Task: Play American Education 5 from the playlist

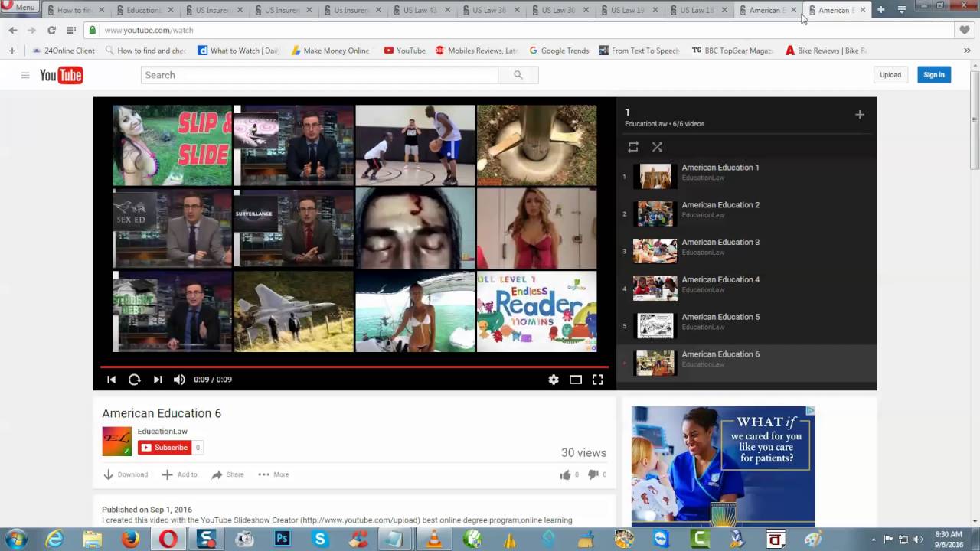Action: tap(746, 326)
